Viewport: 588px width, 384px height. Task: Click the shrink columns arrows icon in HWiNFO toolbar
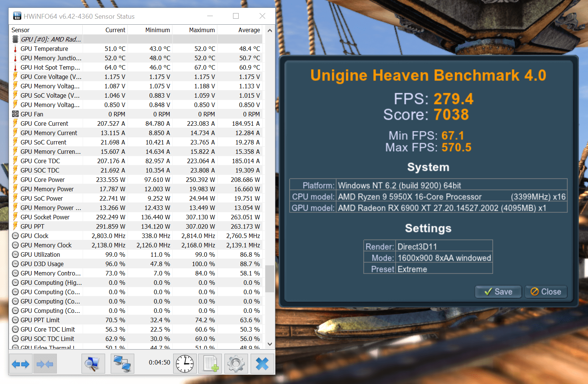45,364
